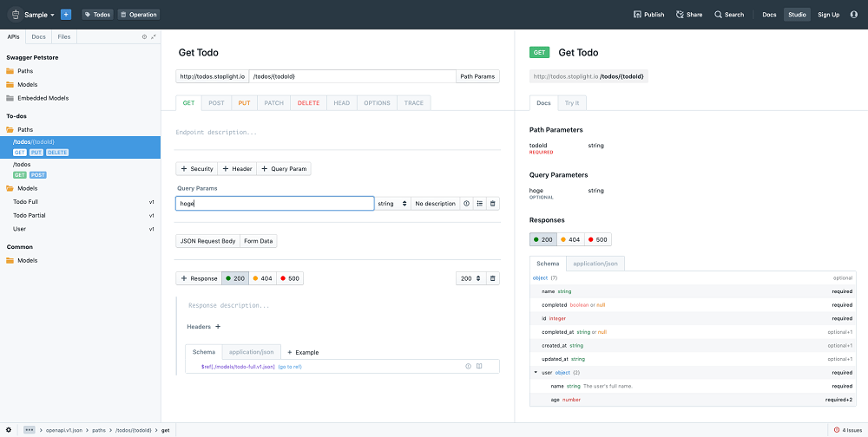
Task: Click the No description button
Action: point(435,204)
